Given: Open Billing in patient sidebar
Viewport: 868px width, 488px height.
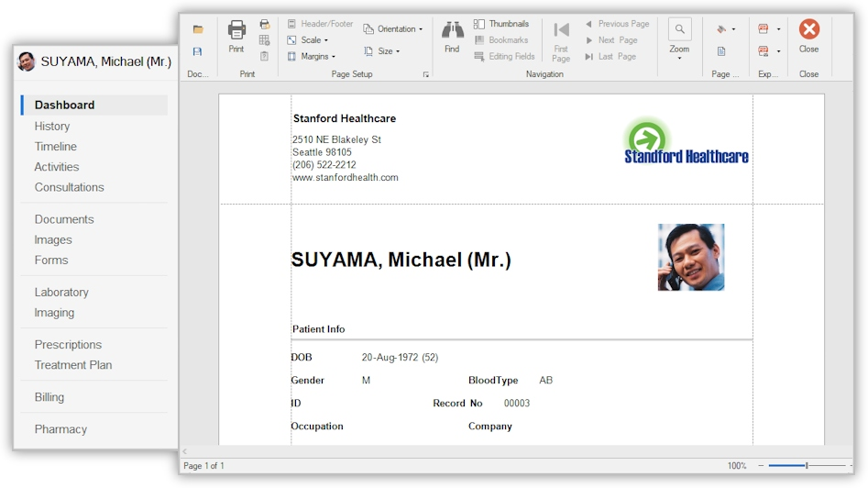Looking at the screenshot, I should pyautogui.click(x=49, y=397).
